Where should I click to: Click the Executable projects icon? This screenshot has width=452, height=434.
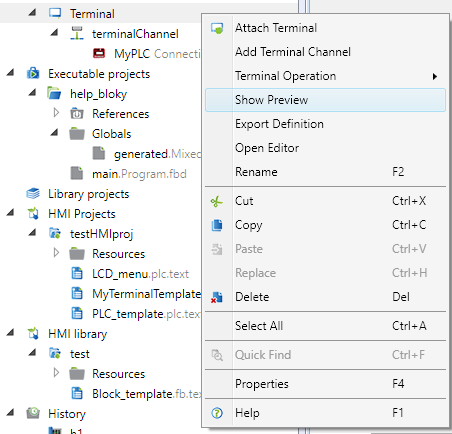33,73
